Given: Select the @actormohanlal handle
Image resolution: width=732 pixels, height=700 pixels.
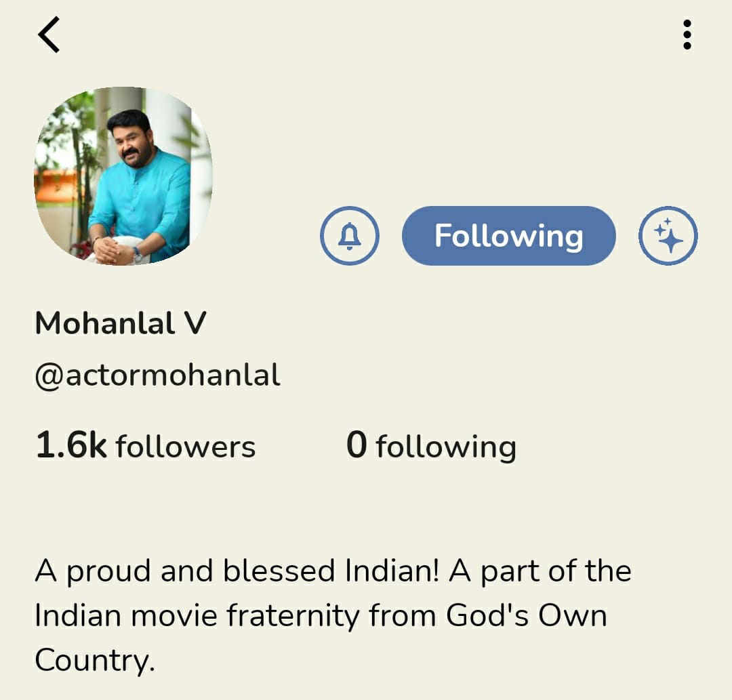Looking at the screenshot, I should [x=157, y=375].
